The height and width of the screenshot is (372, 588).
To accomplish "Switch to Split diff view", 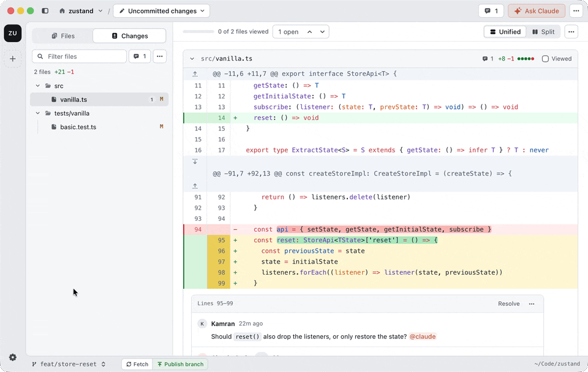I will (543, 32).
